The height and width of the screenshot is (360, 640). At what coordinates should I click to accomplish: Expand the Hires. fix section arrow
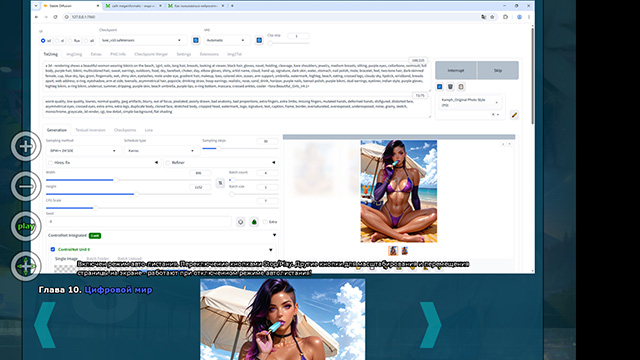click(156, 163)
